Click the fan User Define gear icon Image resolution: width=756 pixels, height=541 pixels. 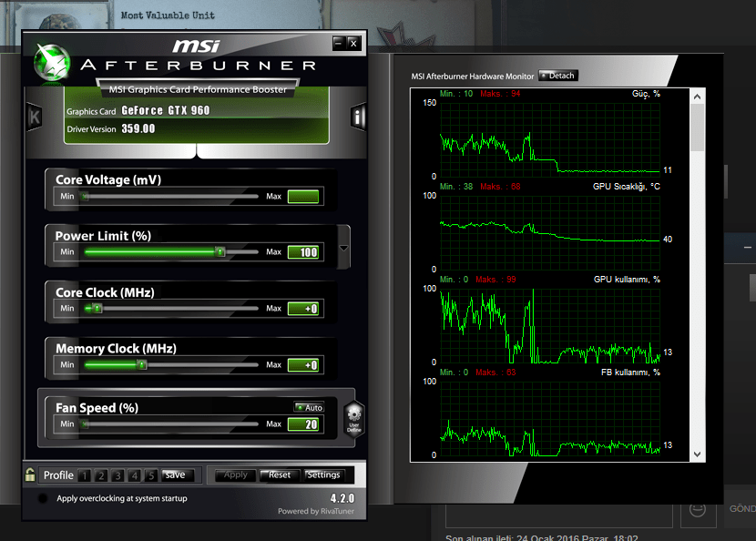click(354, 419)
